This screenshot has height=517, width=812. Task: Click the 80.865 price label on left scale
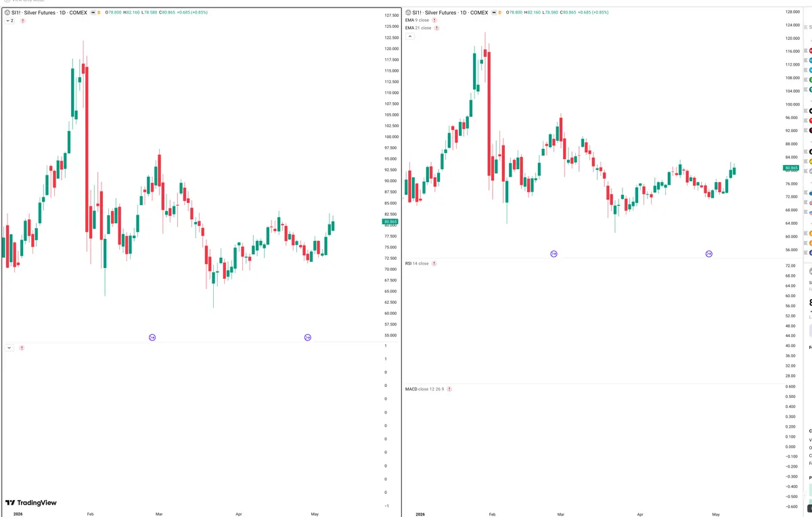coord(390,222)
